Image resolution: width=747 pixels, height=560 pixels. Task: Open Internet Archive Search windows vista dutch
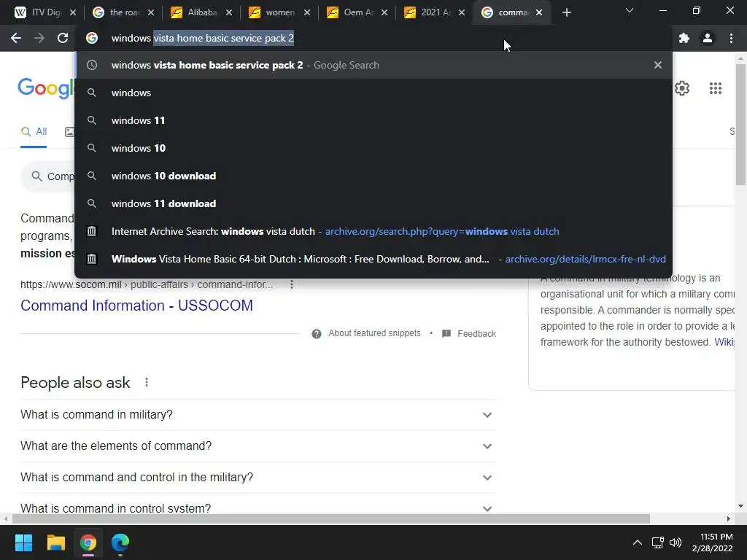(373, 231)
